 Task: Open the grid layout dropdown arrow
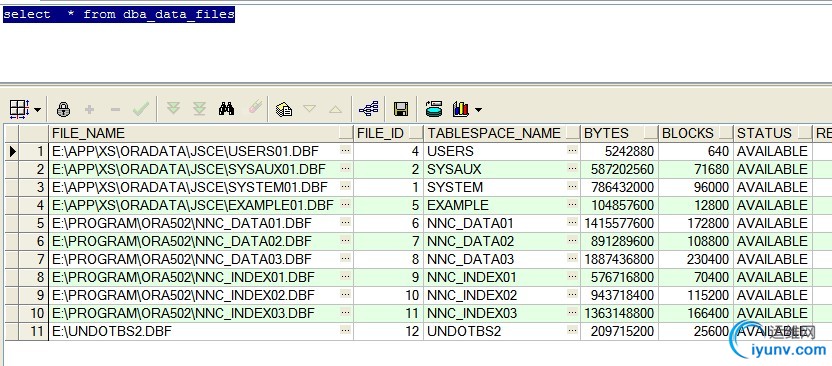[x=37, y=110]
